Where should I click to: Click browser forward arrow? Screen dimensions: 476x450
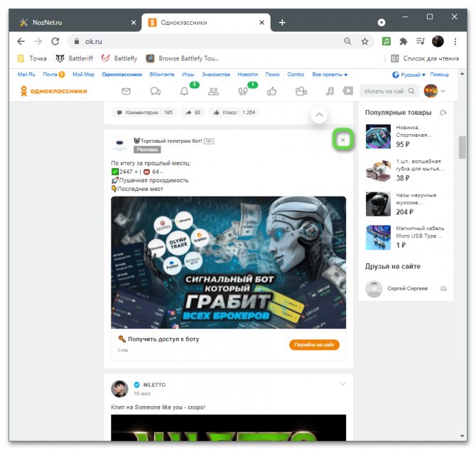(38, 42)
